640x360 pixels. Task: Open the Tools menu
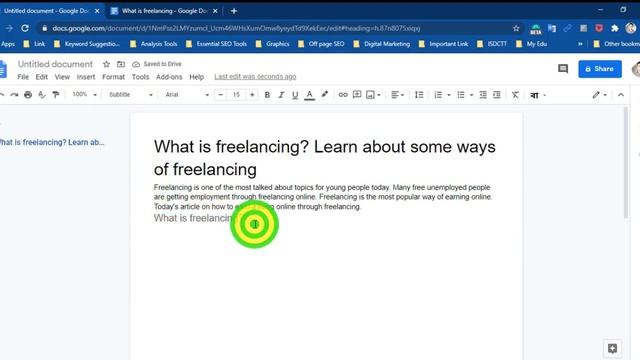[x=140, y=77]
